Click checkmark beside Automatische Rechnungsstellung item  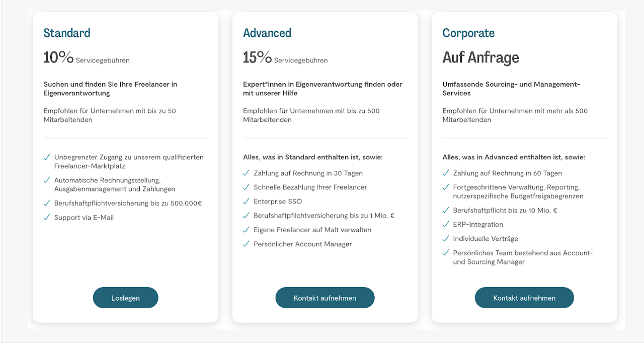[x=47, y=180]
